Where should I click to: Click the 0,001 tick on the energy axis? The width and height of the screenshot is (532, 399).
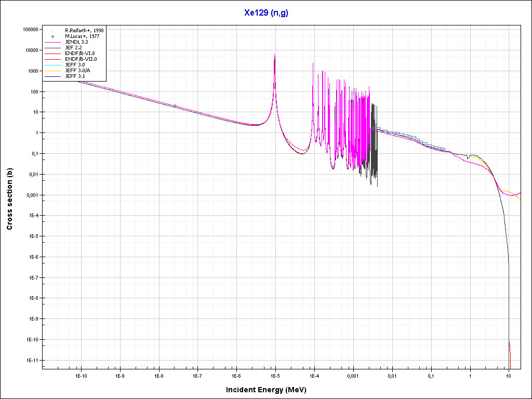[353, 375]
